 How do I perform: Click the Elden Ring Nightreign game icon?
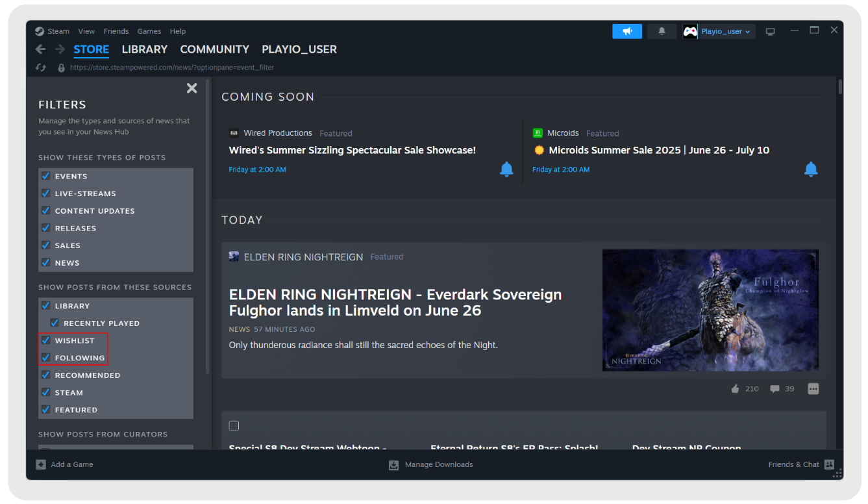234,257
